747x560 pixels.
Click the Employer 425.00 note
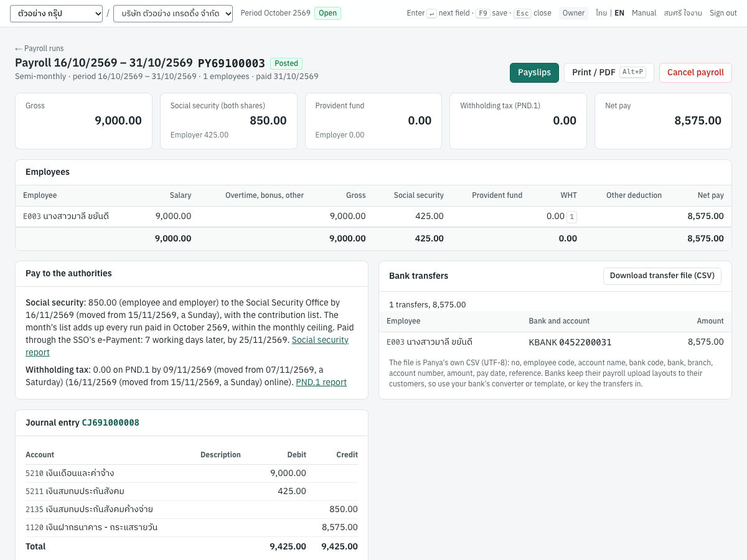pos(199,135)
